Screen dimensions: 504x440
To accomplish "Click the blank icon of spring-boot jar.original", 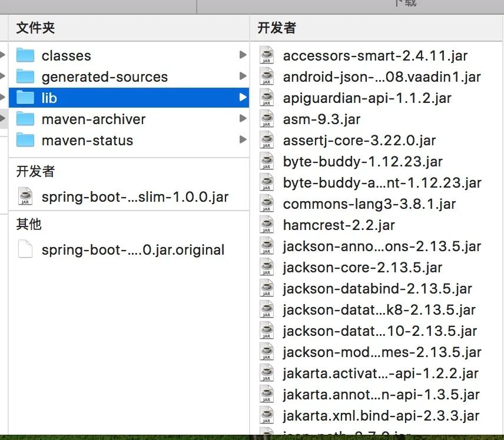I will pos(25,249).
